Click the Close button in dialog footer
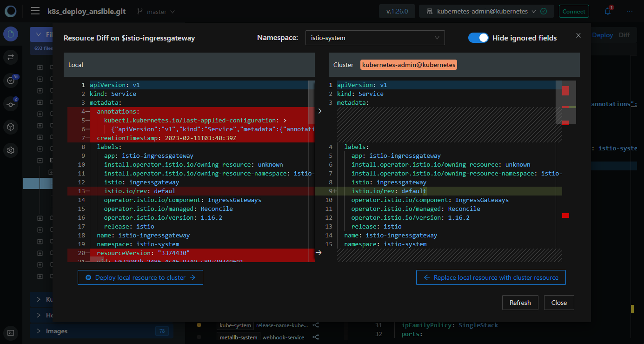The height and width of the screenshot is (344, 644). (x=559, y=303)
